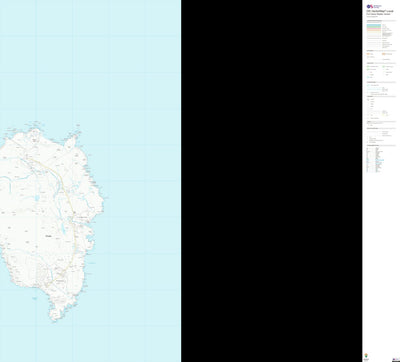Click the Ordnance Survey logo in the legend
Viewport: 400px width, 362px height.
(x=373, y=6)
